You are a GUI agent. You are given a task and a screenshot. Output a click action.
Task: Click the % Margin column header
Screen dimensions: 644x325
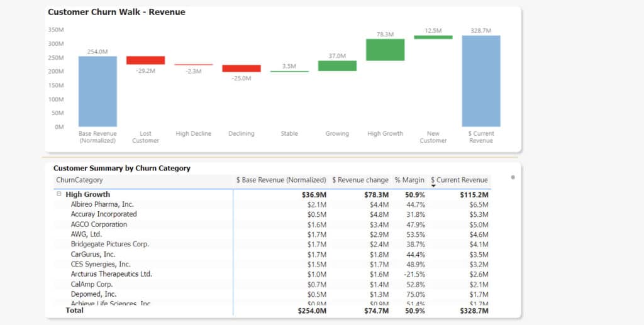click(x=409, y=180)
